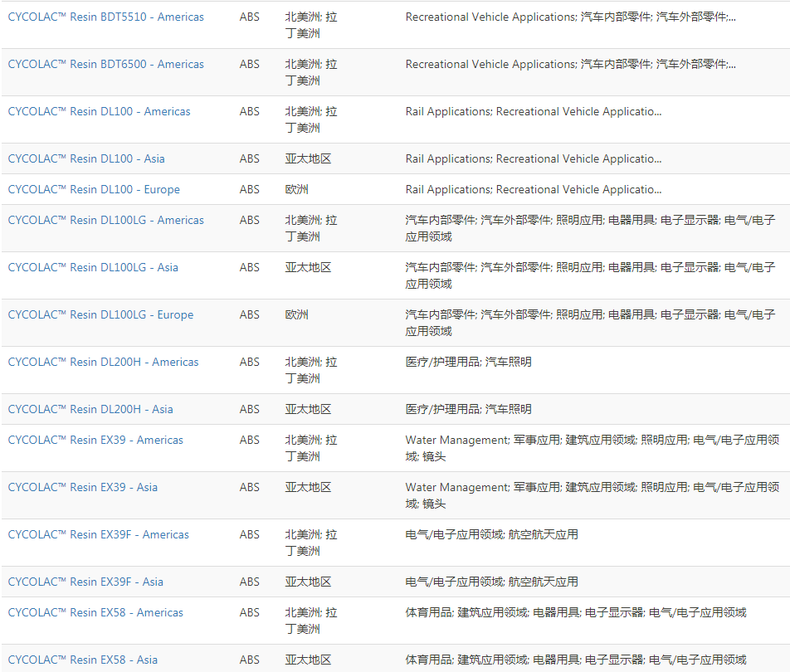Open CYCOLAC Resin EX58 - Americas link

[x=95, y=612]
